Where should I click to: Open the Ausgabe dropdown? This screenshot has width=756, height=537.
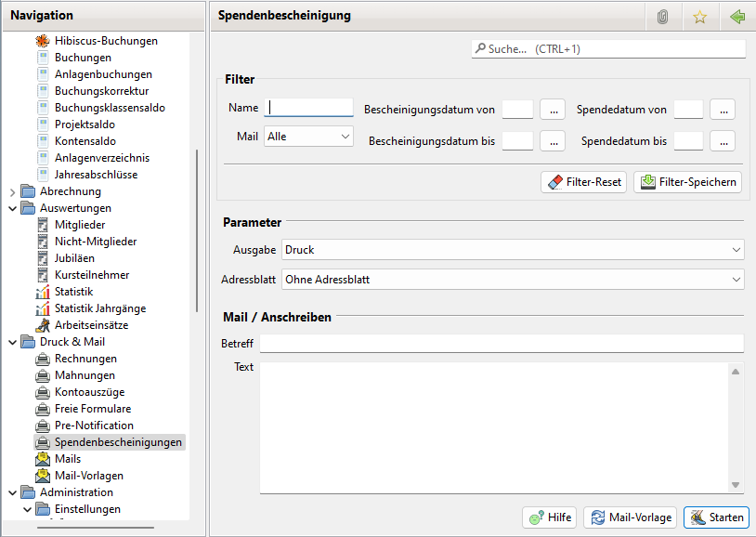[512, 250]
